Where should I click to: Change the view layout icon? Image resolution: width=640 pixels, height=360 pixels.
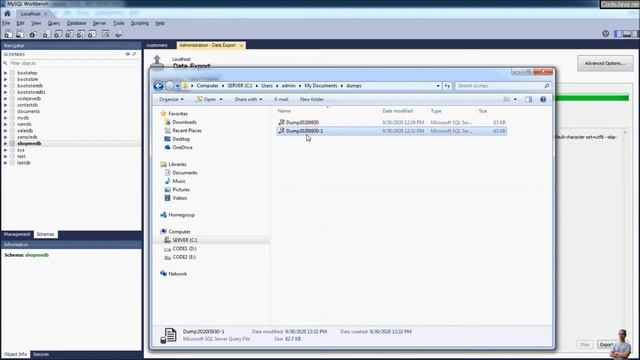coord(507,99)
